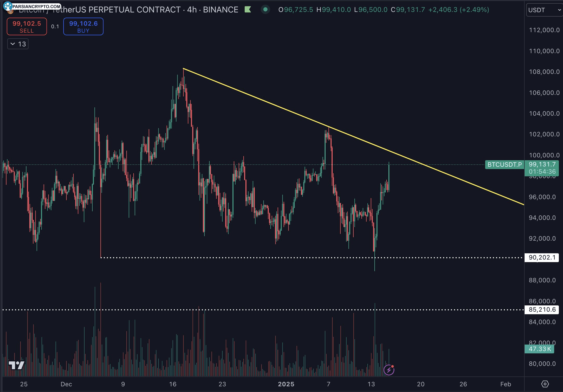Click the BTCUSDT.P symbol price tag

[x=504, y=165]
